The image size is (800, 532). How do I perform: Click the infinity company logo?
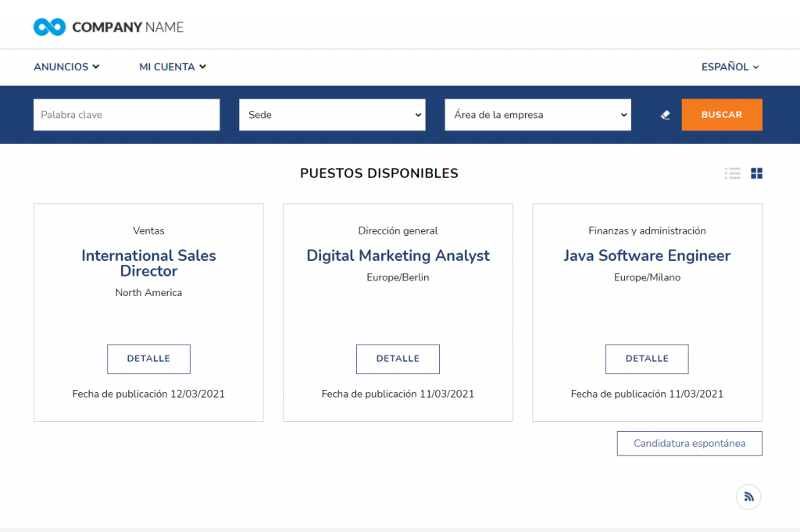click(49, 27)
